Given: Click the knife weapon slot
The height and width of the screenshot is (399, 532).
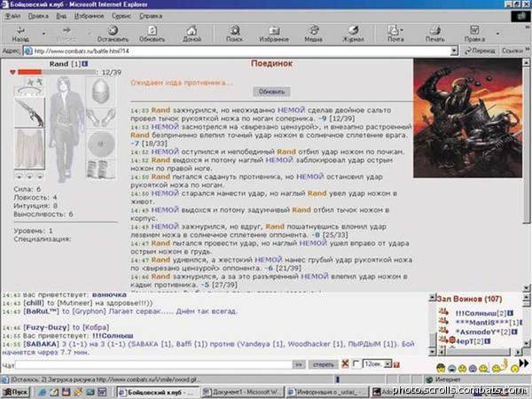Looking at the screenshot, I should 29,113.
